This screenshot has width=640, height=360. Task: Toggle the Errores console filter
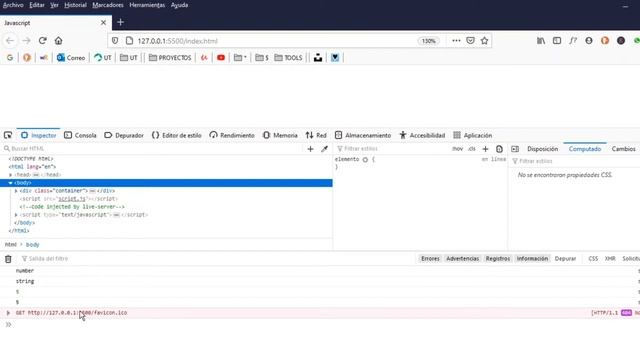pos(430,258)
